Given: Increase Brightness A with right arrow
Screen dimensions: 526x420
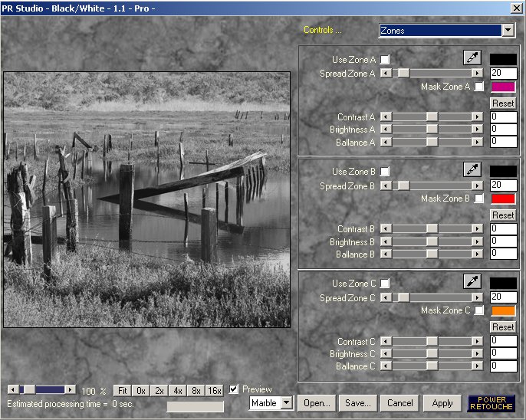Looking at the screenshot, I should click(477, 129).
